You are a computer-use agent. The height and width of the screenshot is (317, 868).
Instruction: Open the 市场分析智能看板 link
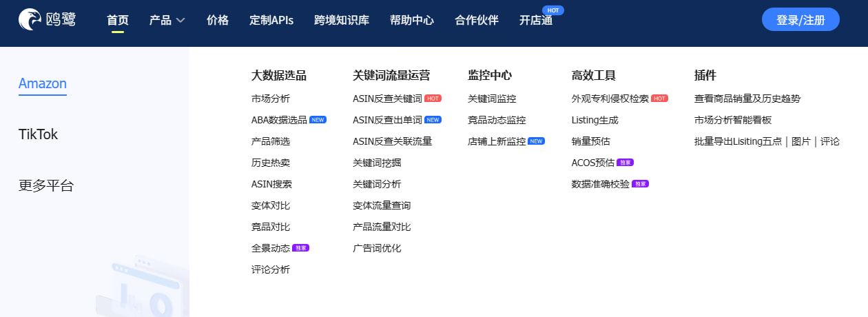[733, 120]
